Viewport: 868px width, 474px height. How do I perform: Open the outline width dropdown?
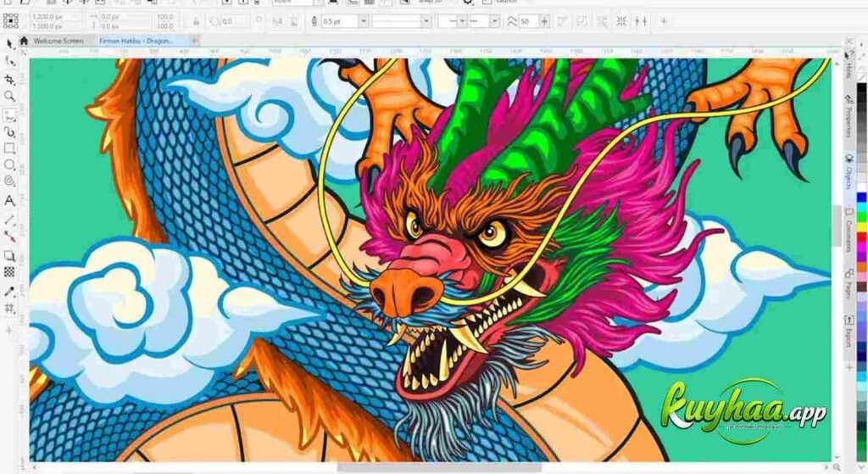point(364,21)
